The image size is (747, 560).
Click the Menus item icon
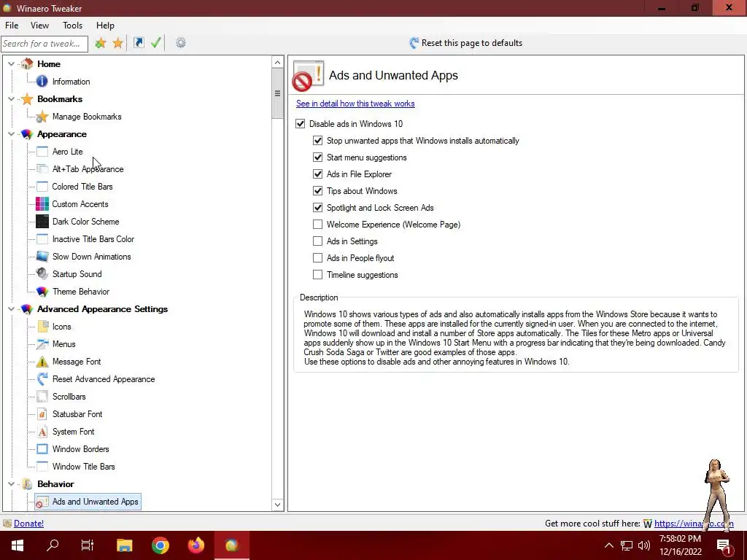click(x=42, y=344)
